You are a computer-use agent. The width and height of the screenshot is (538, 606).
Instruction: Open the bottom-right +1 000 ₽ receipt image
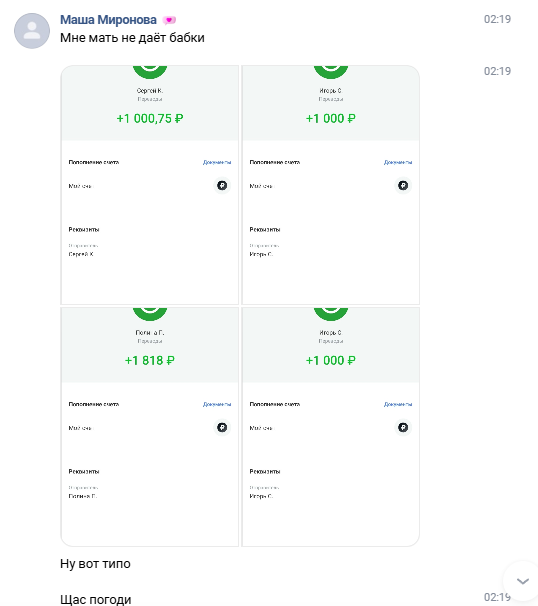(x=331, y=427)
